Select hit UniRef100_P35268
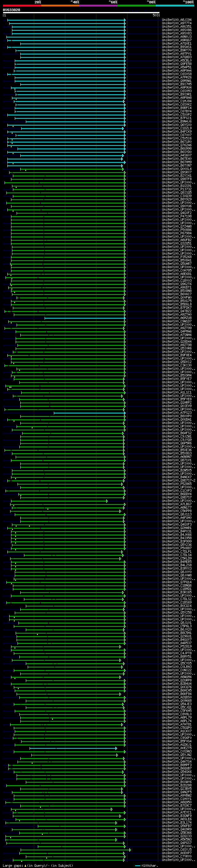Viewport: 197px width, 868px height. point(177,257)
